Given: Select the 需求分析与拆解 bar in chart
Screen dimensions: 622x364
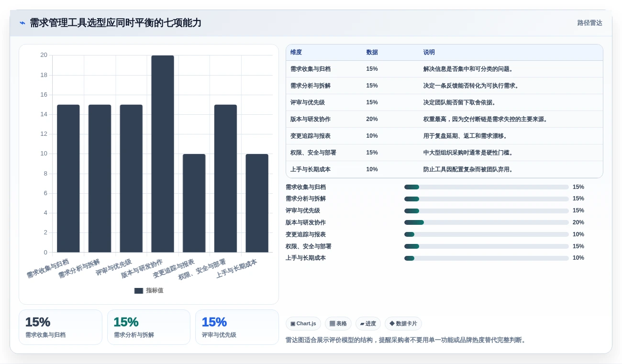Looking at the screenshot, I should pos(100,178).
